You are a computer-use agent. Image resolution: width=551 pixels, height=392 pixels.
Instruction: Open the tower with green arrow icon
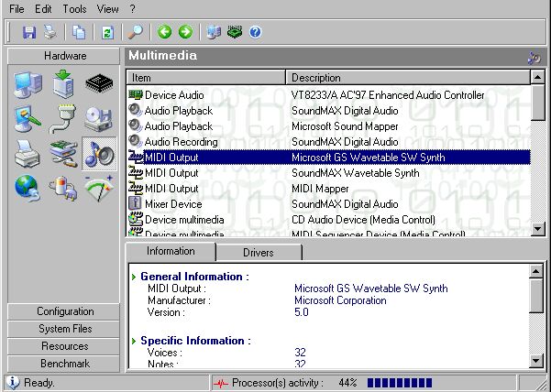pyautogui.click(x=63, y=84)
